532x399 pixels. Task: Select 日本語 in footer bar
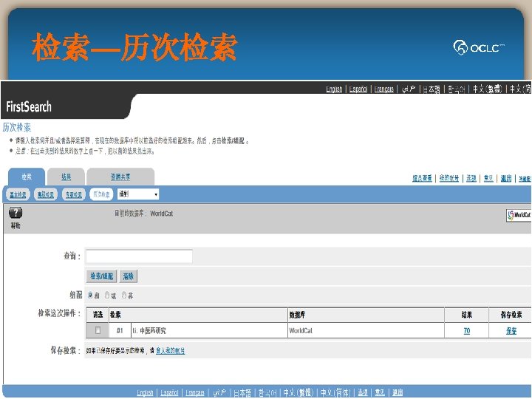tap(242, 392)
